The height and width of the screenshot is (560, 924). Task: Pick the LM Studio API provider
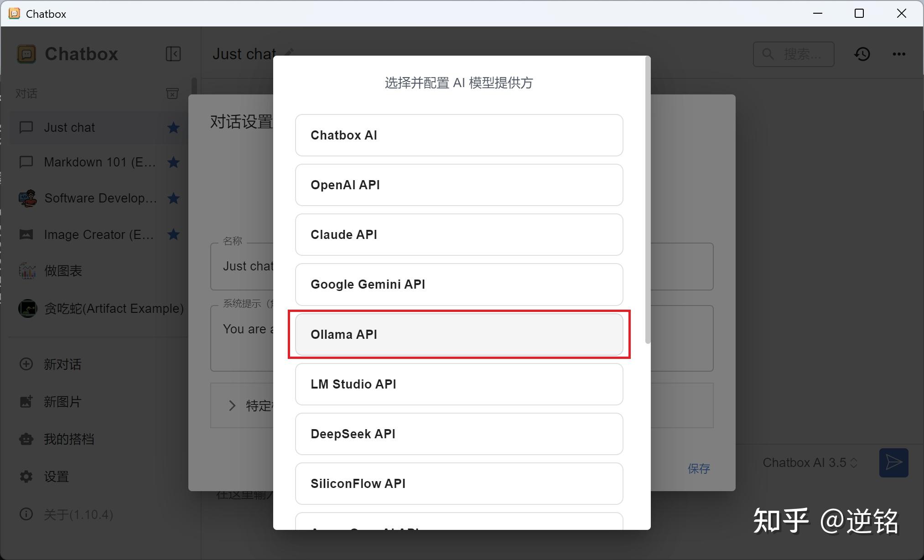pyautogui.click(x=459, y=384)
